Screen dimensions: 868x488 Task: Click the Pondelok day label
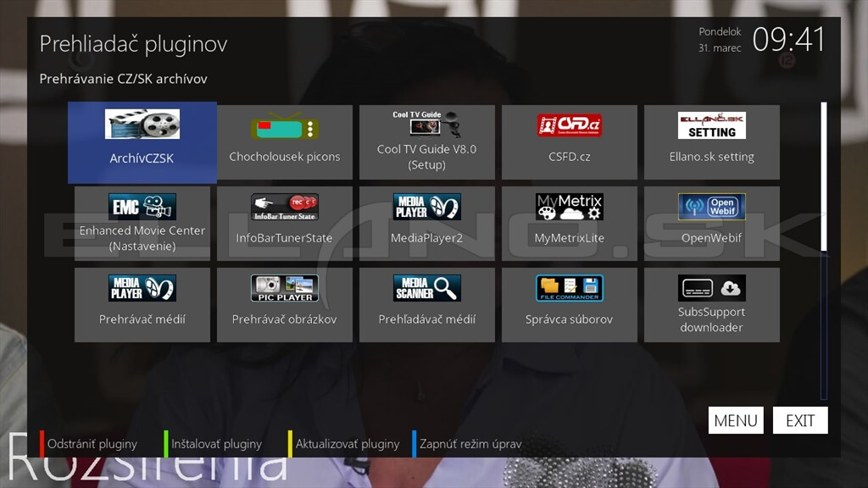coord(720,31)
